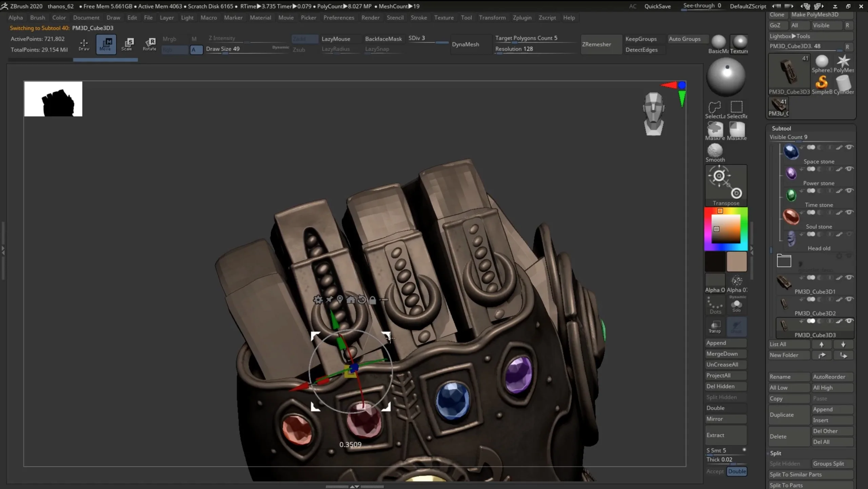Open the Texture picker sphere

(739, 44)
